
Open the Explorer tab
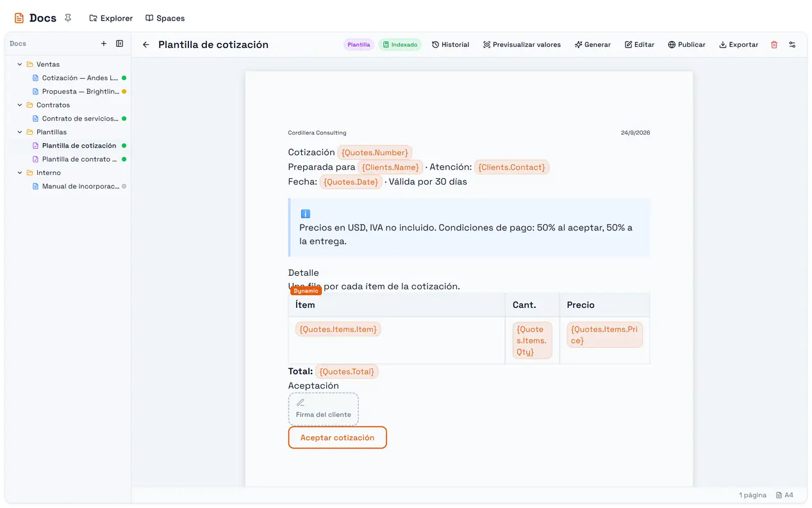[x=111, y=19]
